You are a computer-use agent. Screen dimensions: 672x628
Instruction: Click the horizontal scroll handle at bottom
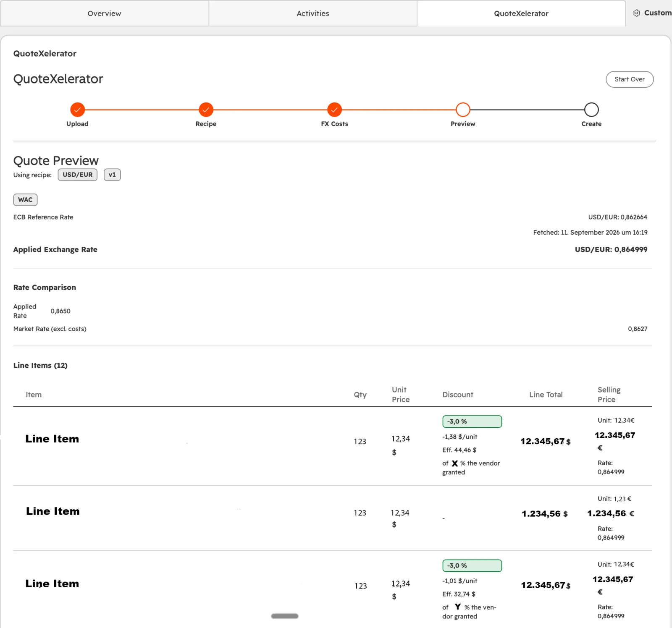click(285, 616)
